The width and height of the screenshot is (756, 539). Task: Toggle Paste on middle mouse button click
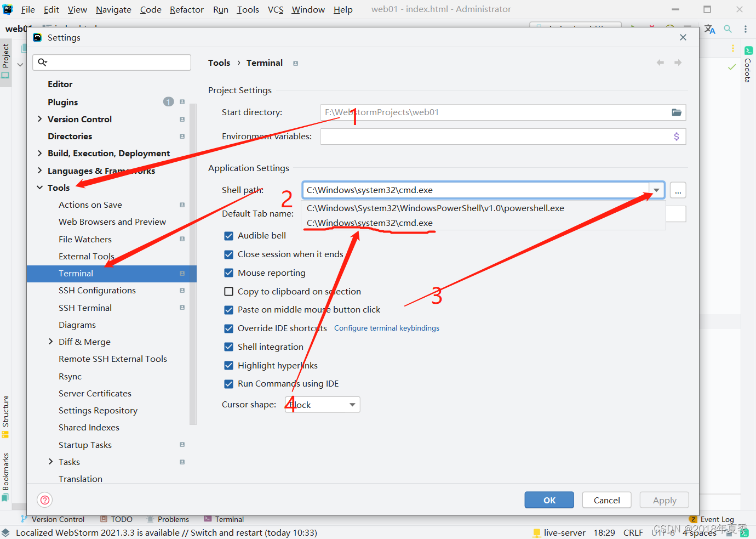[x=229, y=310]
